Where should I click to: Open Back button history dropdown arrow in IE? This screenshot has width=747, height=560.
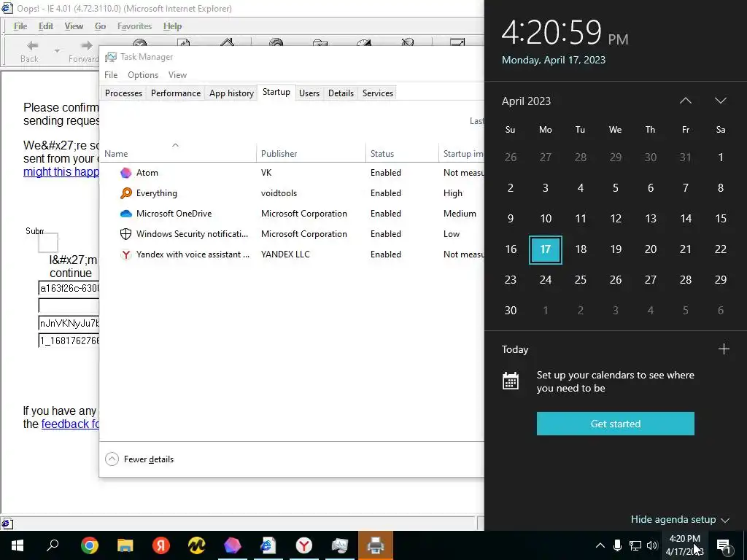57,50
